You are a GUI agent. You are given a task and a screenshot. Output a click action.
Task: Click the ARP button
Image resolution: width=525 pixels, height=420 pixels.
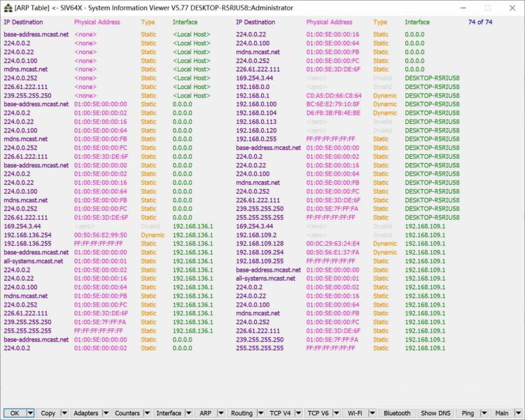coord(205,413)
